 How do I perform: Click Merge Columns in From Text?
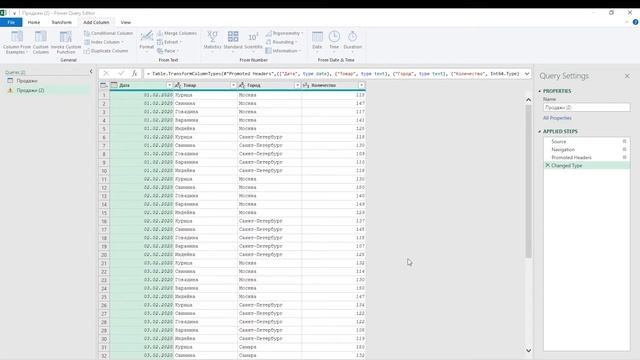[177, 33]
